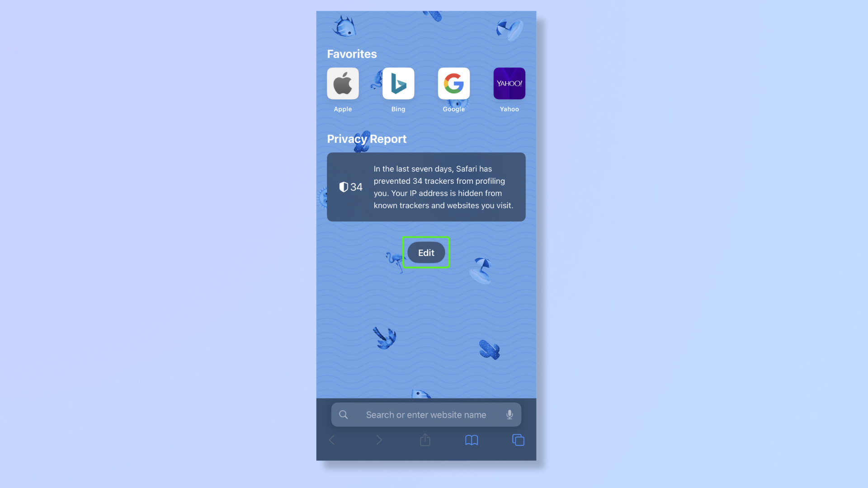This screenshot has width=868, height=488.
Task: Open Google search from Favorites
Action: [x=454, y=83]
